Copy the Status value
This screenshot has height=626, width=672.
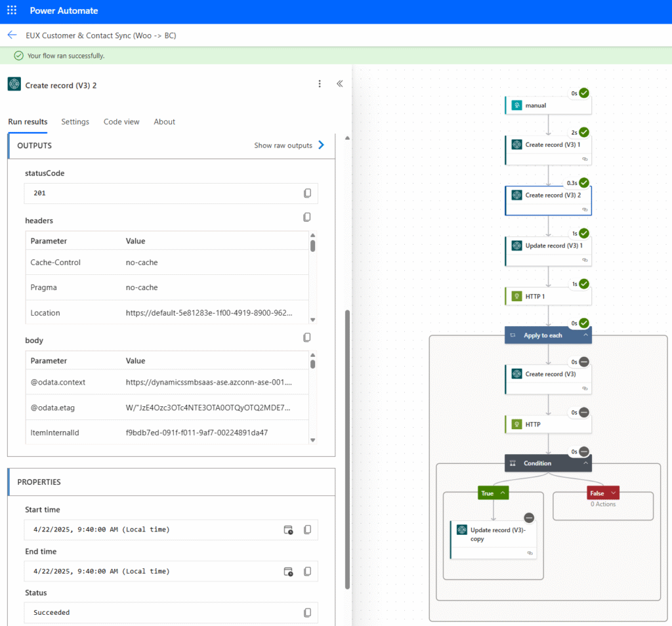[x=307, y=613]
